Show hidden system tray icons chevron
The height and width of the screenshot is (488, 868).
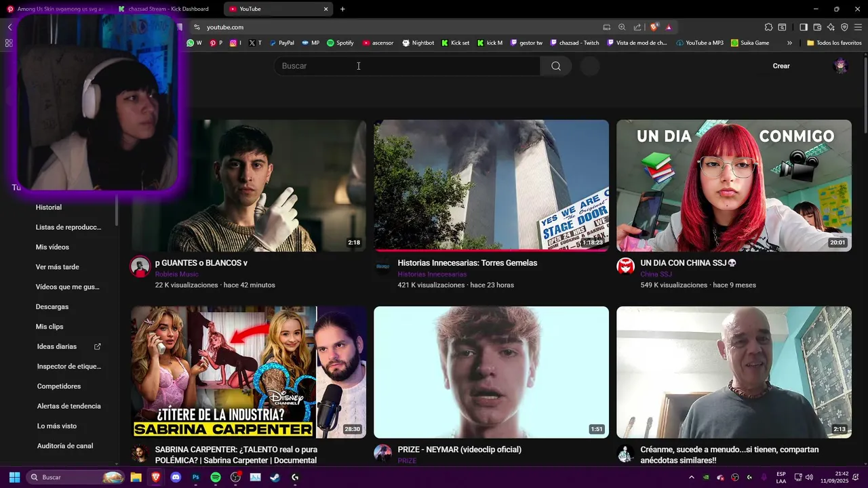(691, 477)
